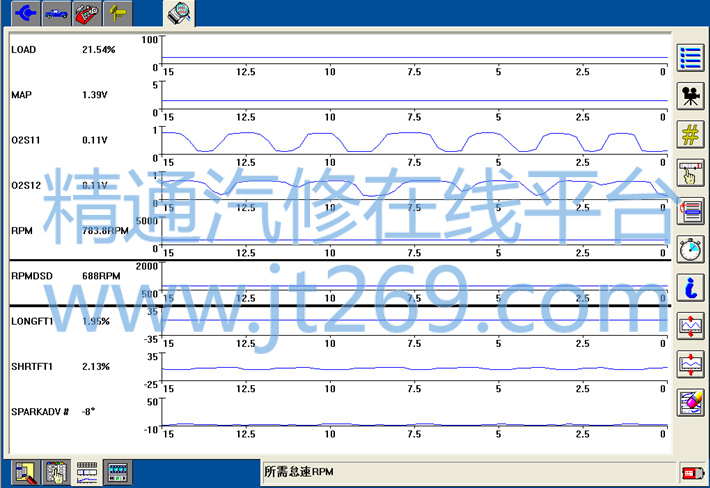Click the MAP value 1.39V

tap(95, 95)
